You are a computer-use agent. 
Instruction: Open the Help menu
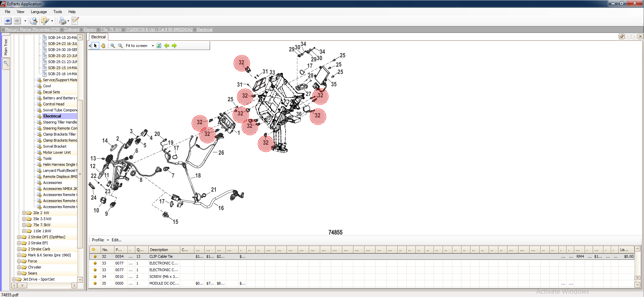72,12
